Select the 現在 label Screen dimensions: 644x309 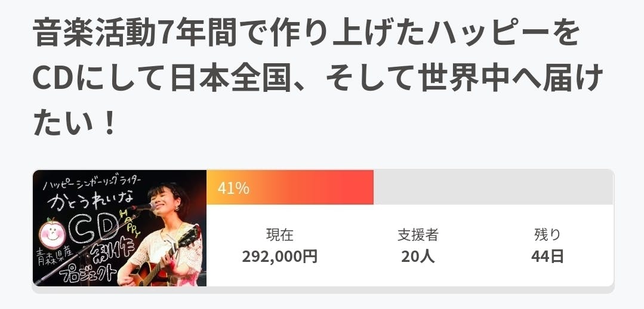click(x=279, y=235)
